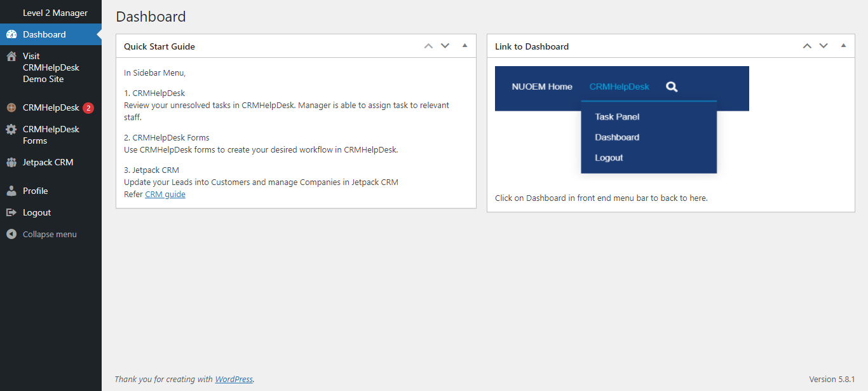Open CRMHelpDesk Forms in the sidebar
Viewport: 868px width, 391px height.
[51, 135]
